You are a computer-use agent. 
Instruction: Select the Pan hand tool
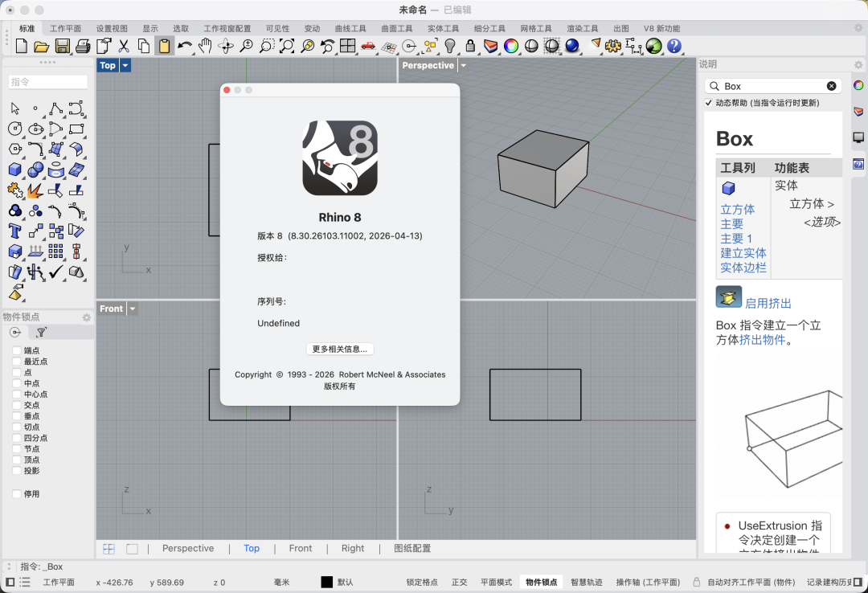pos(205,47)
